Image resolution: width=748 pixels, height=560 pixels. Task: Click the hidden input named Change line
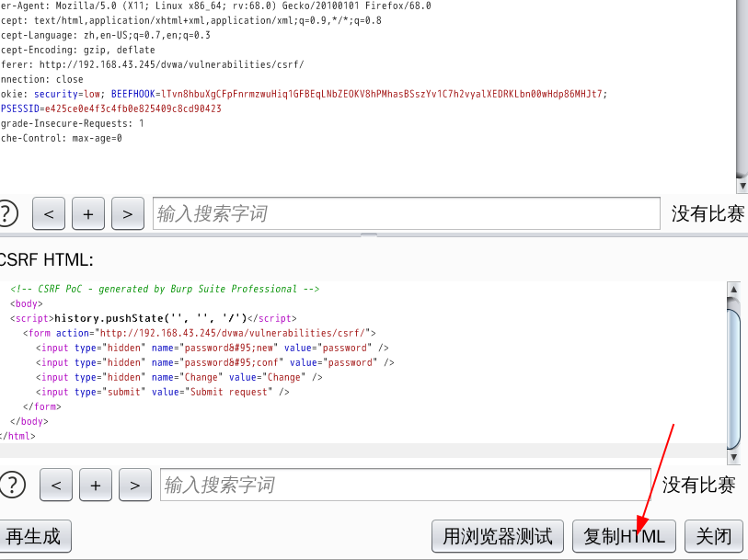pos(178,377)
